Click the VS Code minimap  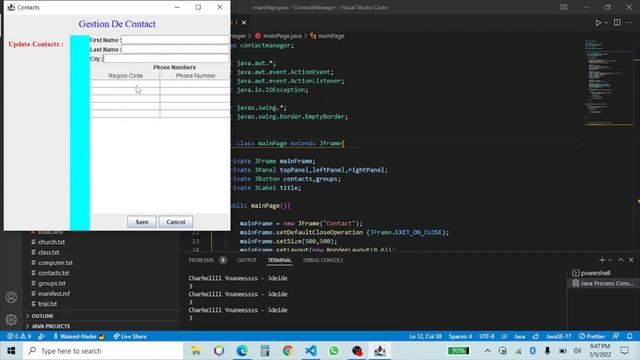pos(608,82)
